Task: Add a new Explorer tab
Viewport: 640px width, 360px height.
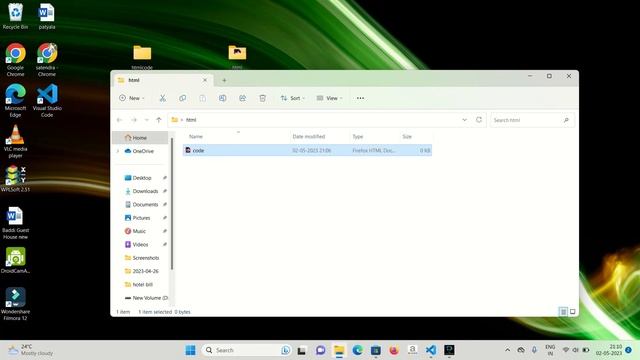Action: click(x=224, y=80)
